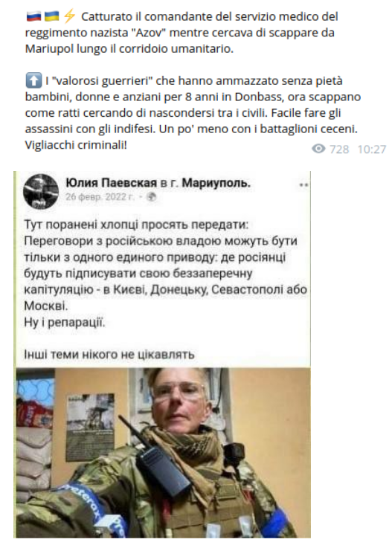Click the Мариуполь location link
The image size is (392, 545).
click(x=216, y=183)
